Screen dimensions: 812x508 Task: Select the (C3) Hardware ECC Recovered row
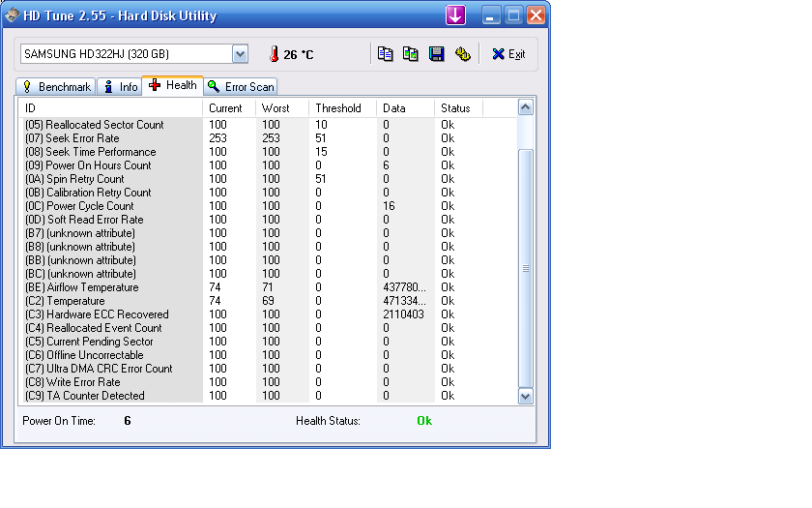pos(269,314)
